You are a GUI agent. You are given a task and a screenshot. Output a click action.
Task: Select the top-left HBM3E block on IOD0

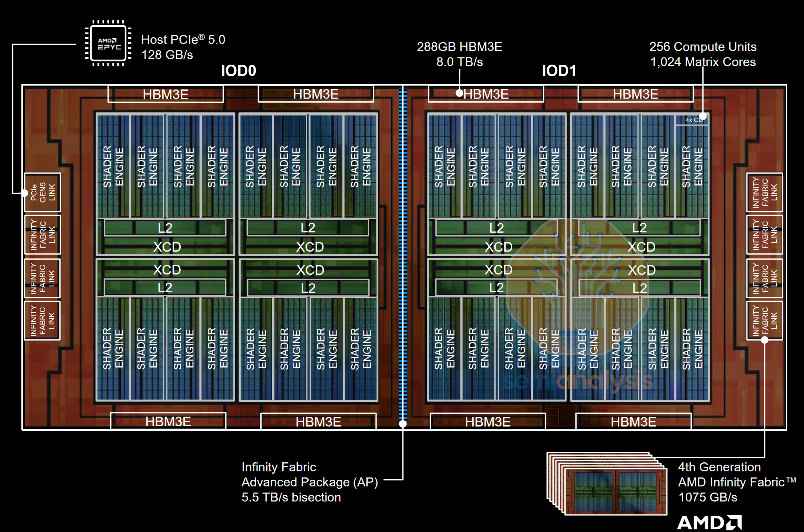165,94
